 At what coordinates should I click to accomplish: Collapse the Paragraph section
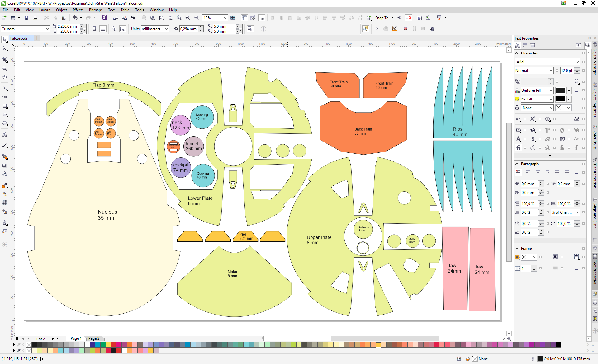[517, 164]
